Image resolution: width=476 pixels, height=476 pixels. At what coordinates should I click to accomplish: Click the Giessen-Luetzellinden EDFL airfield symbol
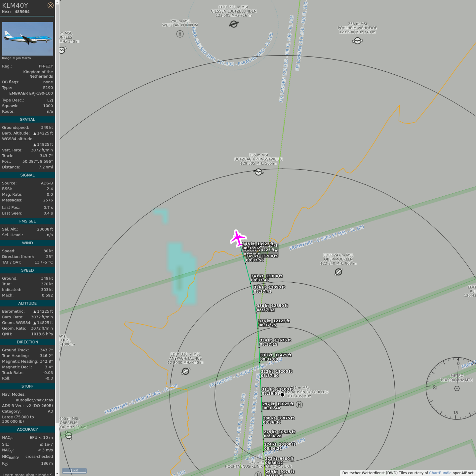click(234, 24)
